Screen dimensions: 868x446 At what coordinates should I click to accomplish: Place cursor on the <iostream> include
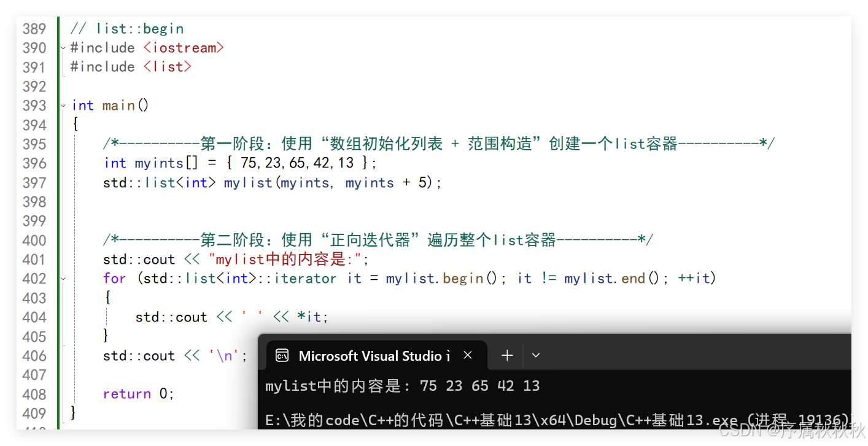point(184,48)
